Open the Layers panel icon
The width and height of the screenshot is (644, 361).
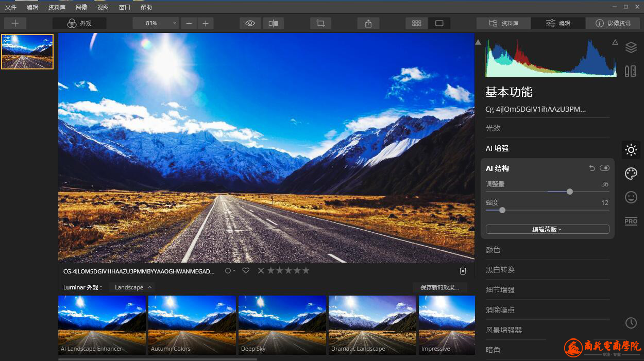[631, 47]
